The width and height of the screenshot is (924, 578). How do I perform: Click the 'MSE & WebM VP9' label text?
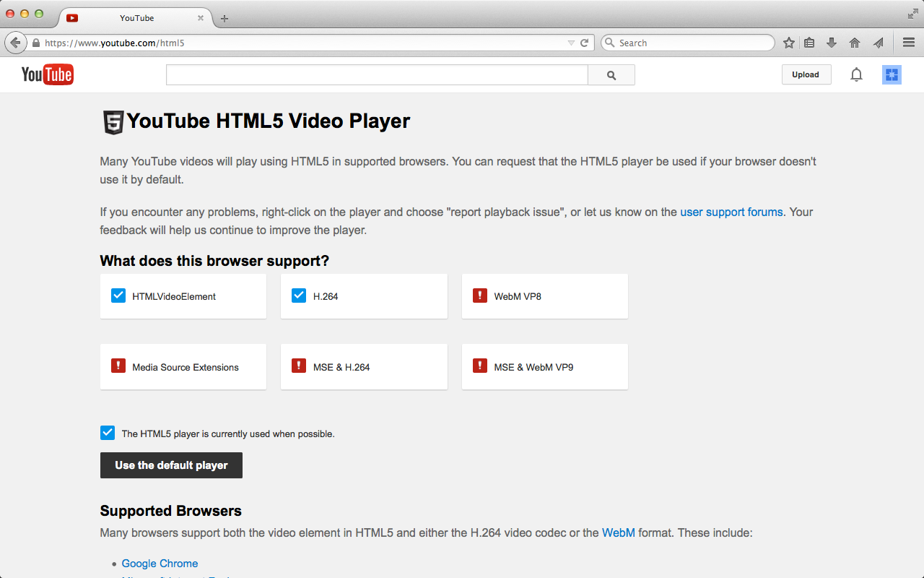[x=533, y=367]
